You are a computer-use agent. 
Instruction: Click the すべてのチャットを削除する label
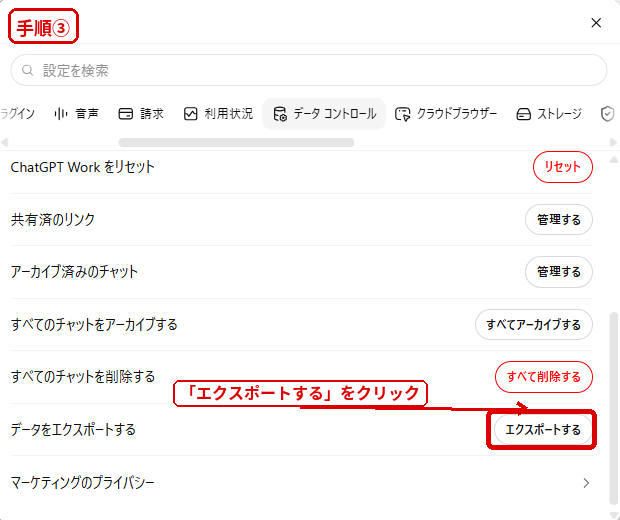click(x=83, y=377)
